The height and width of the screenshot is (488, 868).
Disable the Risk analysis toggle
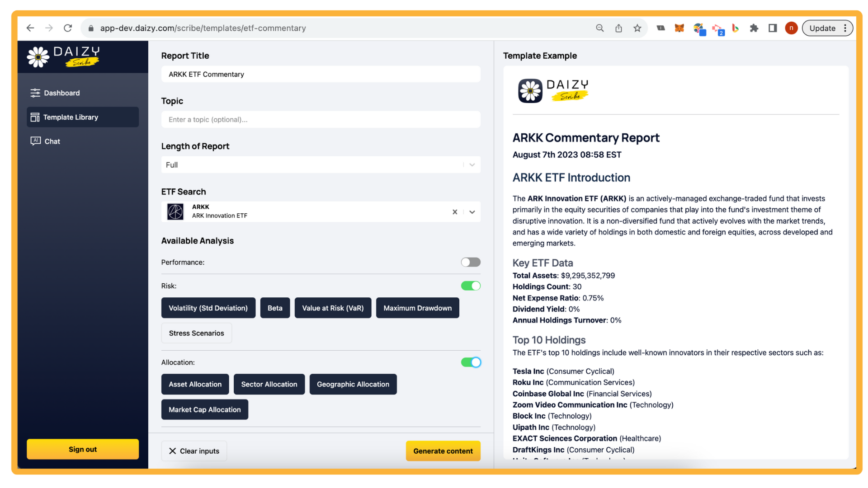[470, 286]
